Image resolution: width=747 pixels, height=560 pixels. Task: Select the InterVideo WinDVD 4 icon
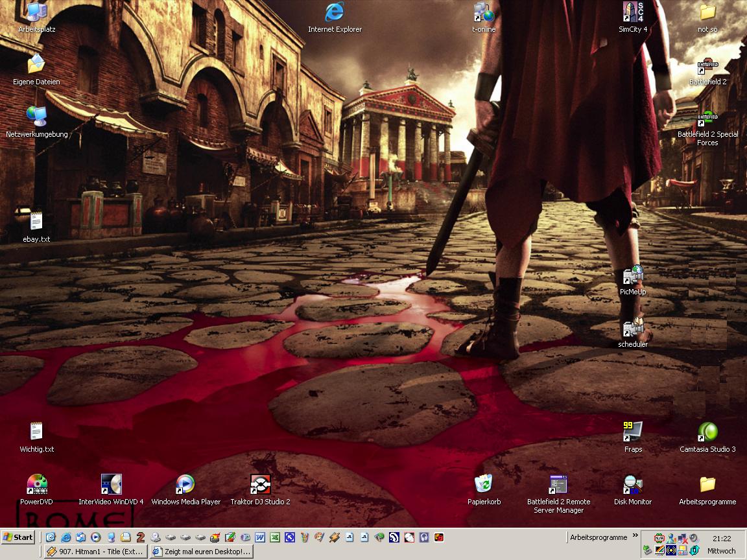click(x=111, y=485)
